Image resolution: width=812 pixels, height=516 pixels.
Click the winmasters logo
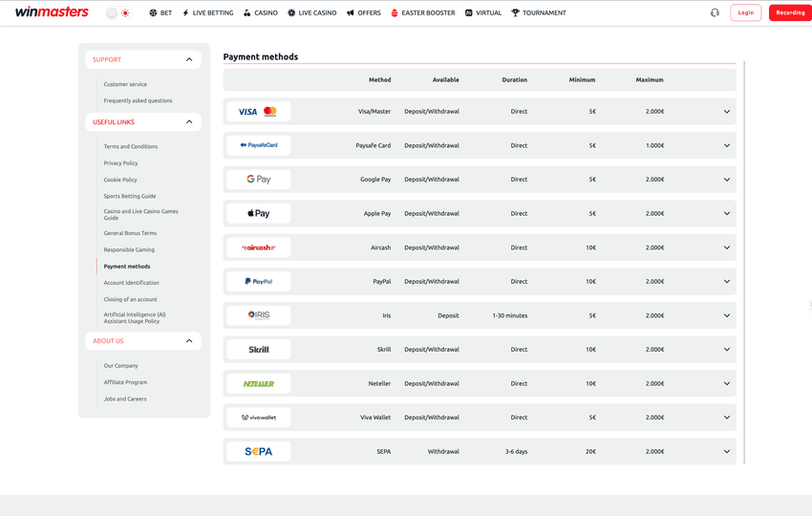point(52,11)
